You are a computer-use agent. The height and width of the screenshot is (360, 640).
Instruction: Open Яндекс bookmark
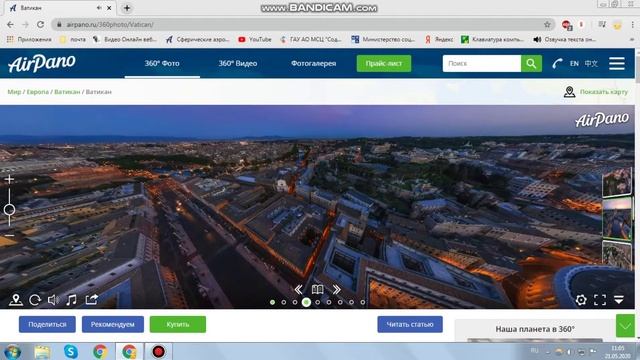click(x=439, y=39)
